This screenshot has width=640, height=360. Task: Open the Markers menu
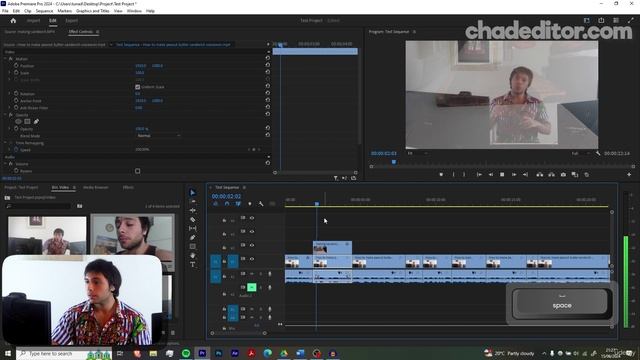[64, 11]
